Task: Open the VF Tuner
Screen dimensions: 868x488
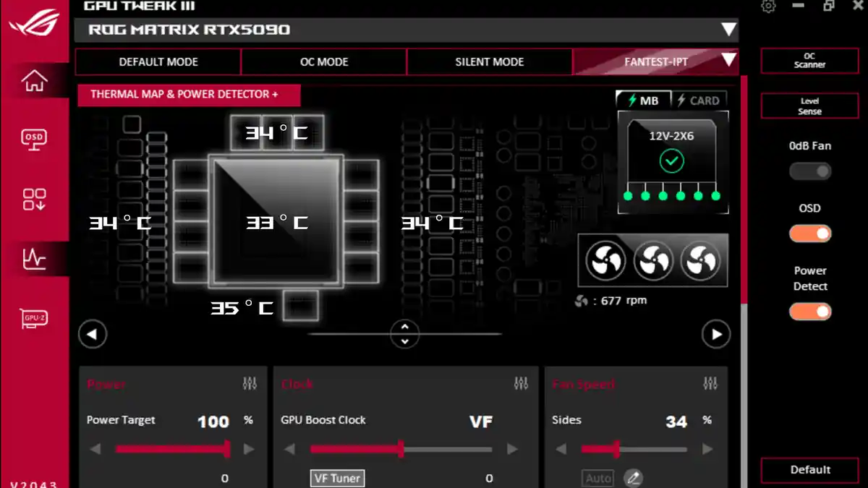Action: (337, 478)
